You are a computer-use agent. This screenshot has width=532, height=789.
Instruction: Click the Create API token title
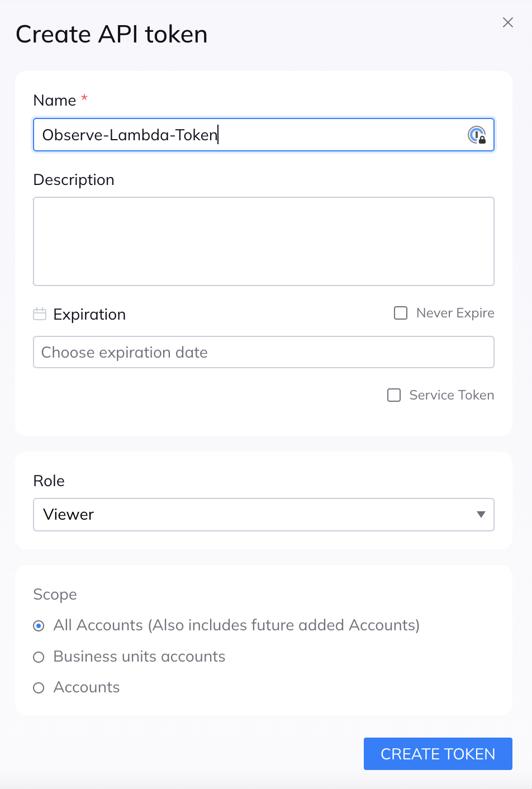click(112, 35)
